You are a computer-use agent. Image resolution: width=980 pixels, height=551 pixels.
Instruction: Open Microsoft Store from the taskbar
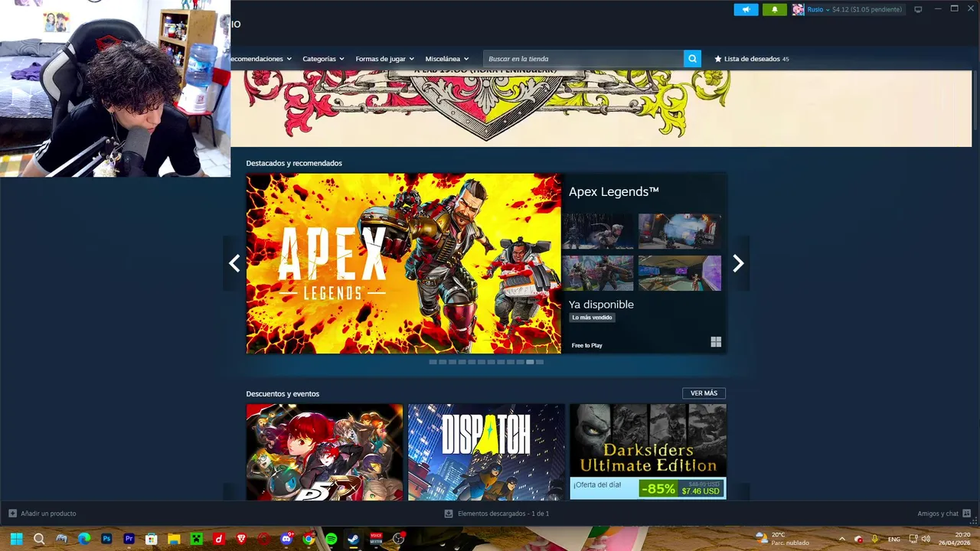point(152,539)
